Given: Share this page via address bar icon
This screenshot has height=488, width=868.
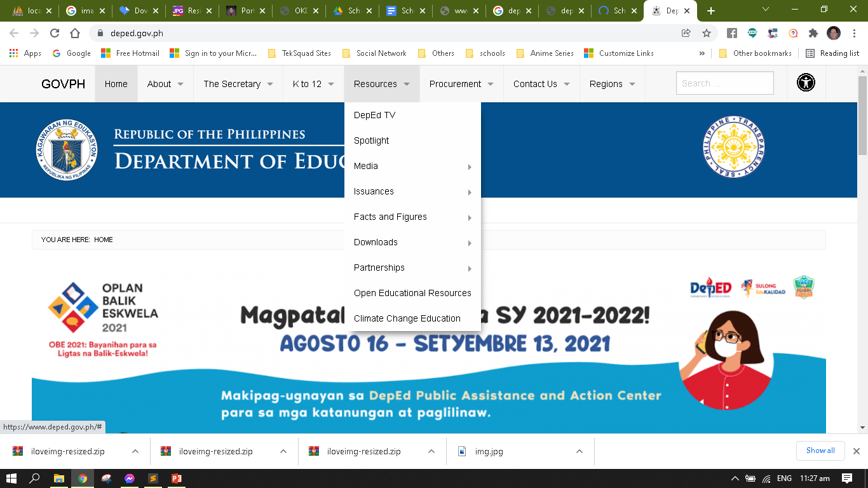Looking at the screenshot, I should point(686,33).
